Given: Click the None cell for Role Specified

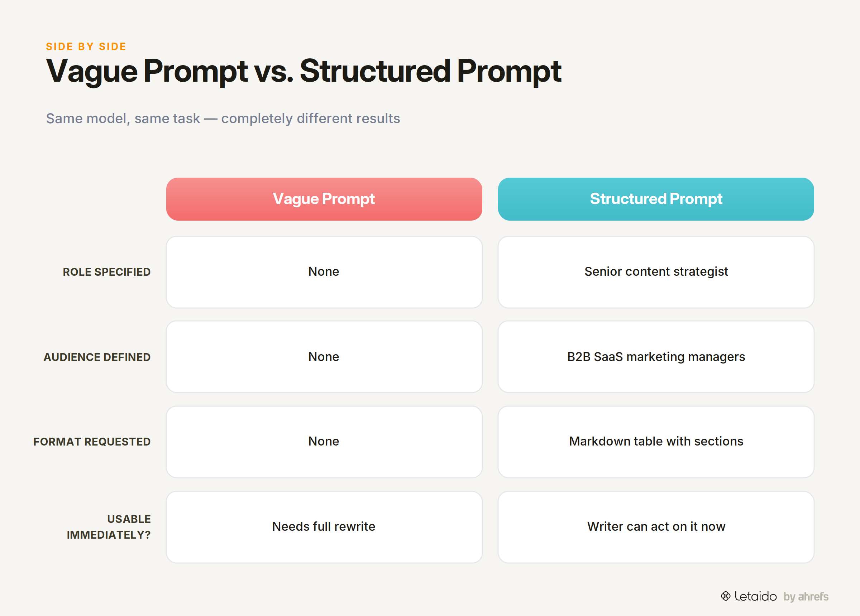Looking at the screenshot, I should point(324,272).
